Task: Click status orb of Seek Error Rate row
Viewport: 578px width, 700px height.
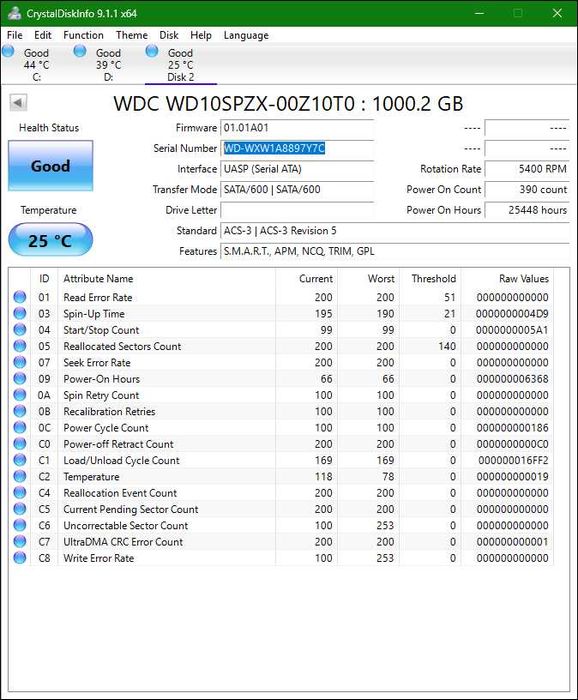Action: (20, 362)
